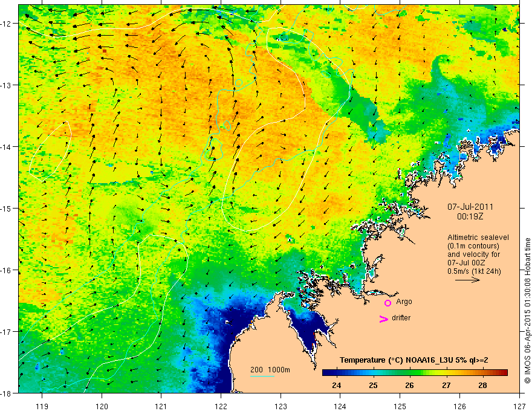Image resolution: width=532 pixels, height=411 pixels.
Task: Click longitude axis label 126
Action: click(x=459, y=406)
